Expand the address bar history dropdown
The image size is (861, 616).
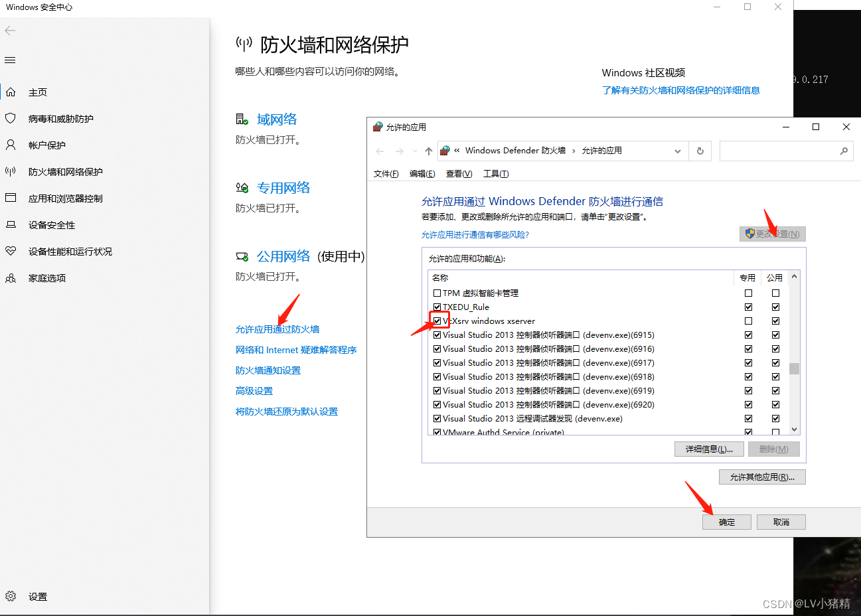pos(678,151)
